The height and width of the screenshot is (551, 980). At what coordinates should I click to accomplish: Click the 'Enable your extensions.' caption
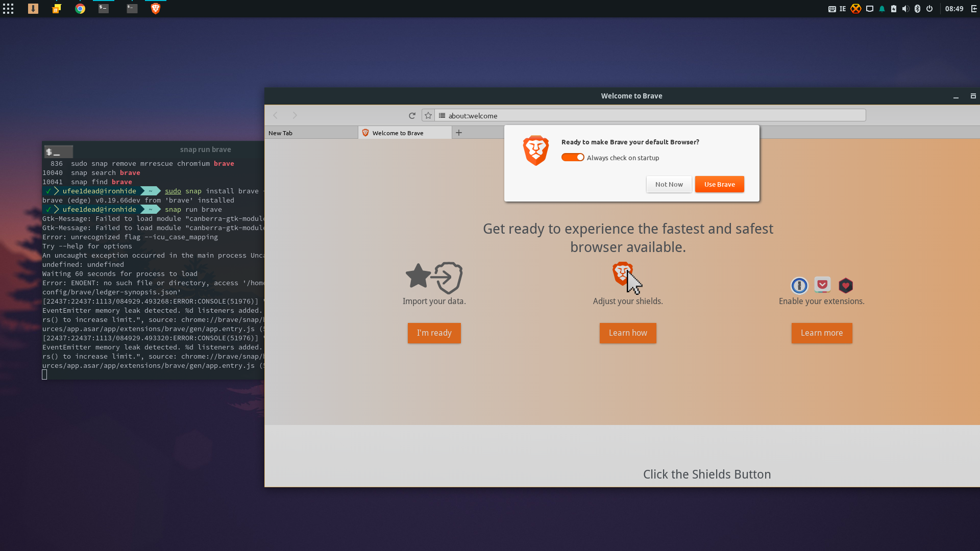[822, 301]
